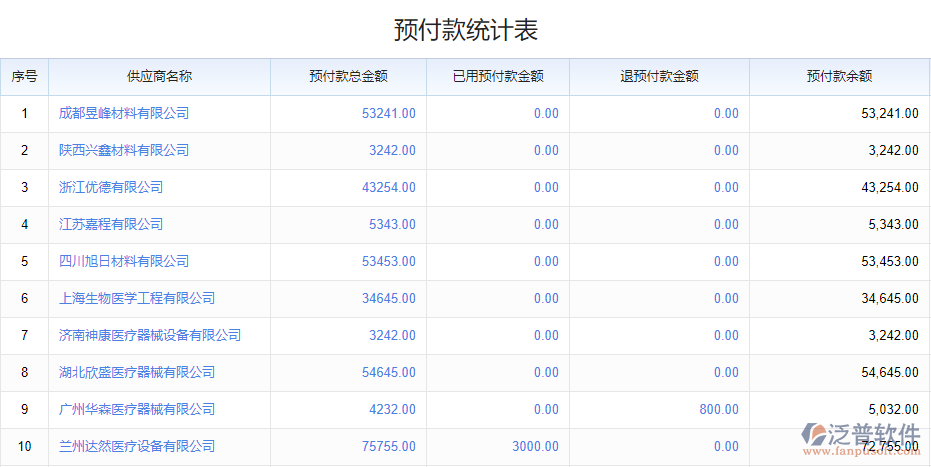Open the 75755.00 total prepayment amount
931x467 pixels.
click(388, 446)
